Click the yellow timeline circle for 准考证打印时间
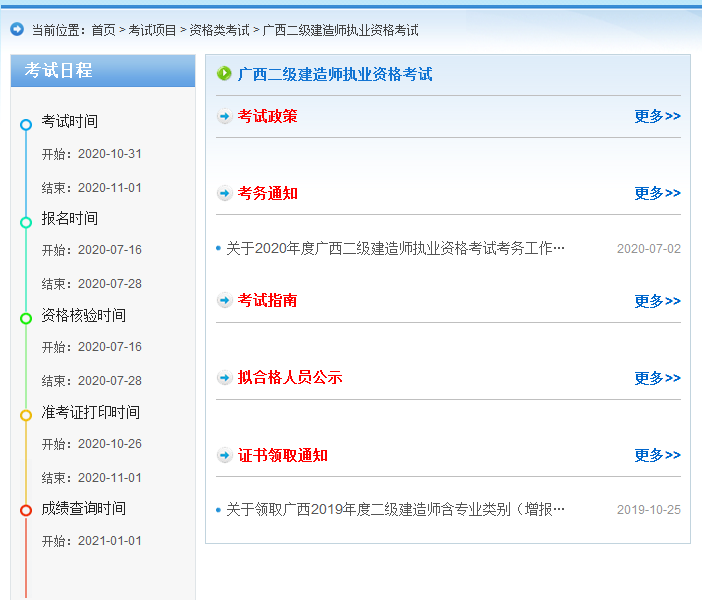Screen dimensions: 702x600 pos(26,415)
